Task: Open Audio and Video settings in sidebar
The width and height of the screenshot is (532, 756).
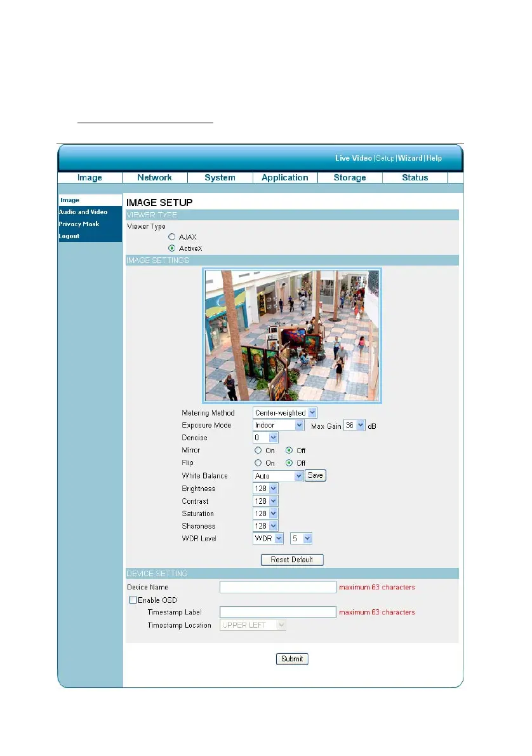Action: pos(83,212)
